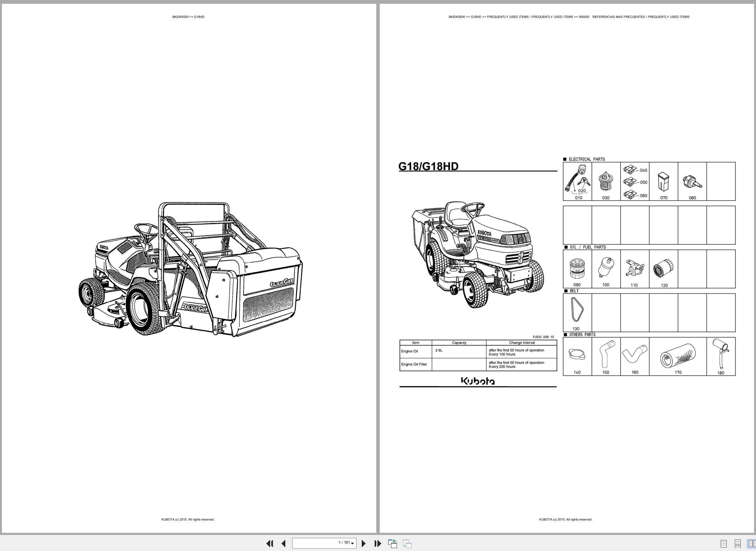The height and width of the screenshot is (551, 756).
Task: Click the right page breadcrumb header text
Action: [x=569, y=17]
